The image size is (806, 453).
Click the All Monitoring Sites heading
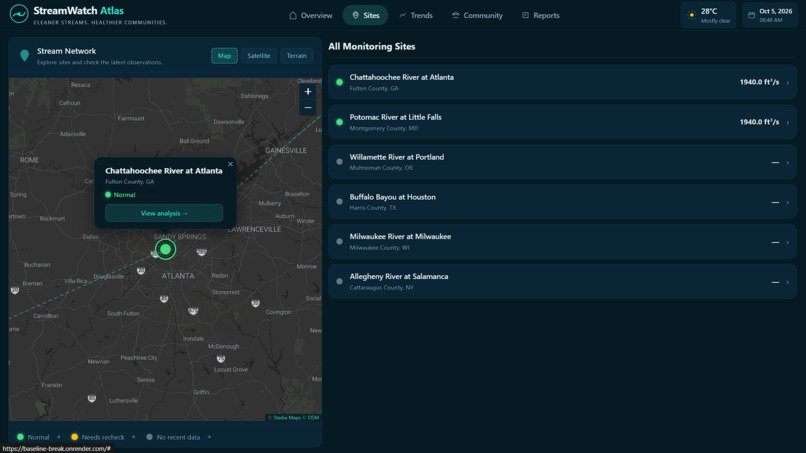click(372, 46)
